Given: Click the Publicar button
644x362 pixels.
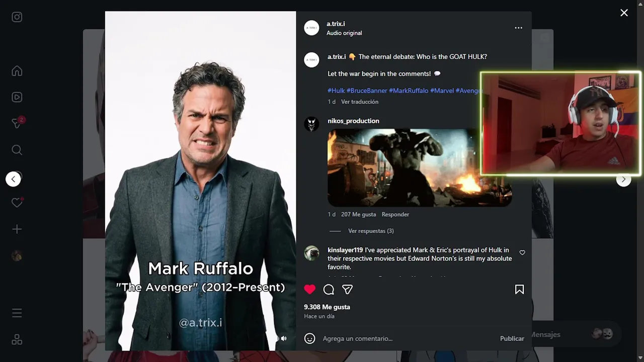Looking at the screenshot, I should (512, 338).
